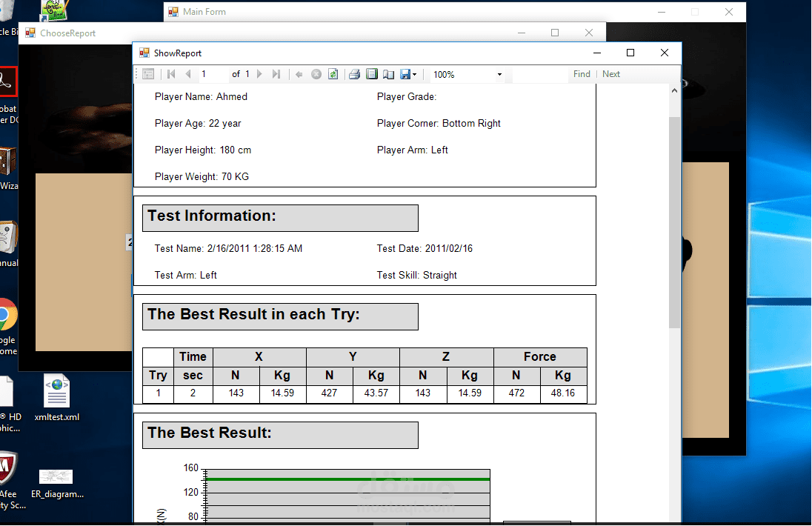812x526 pixels.
Task: Close the ChooseReport window
Action: coord(589,33)
